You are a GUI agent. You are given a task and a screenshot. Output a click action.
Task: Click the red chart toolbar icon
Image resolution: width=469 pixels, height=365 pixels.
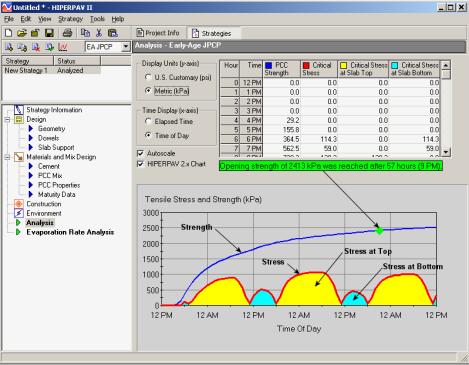pyautogui.click(x=63, y=47)
